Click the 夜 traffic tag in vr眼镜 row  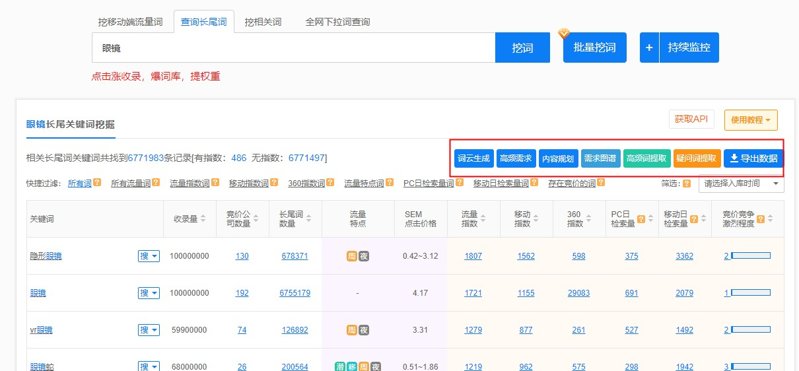tap(363, 330)
